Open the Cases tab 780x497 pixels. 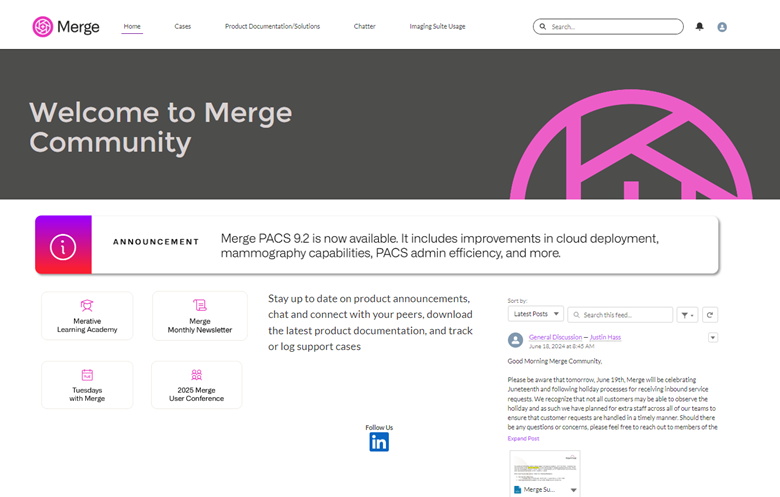[x=183, y=26]
